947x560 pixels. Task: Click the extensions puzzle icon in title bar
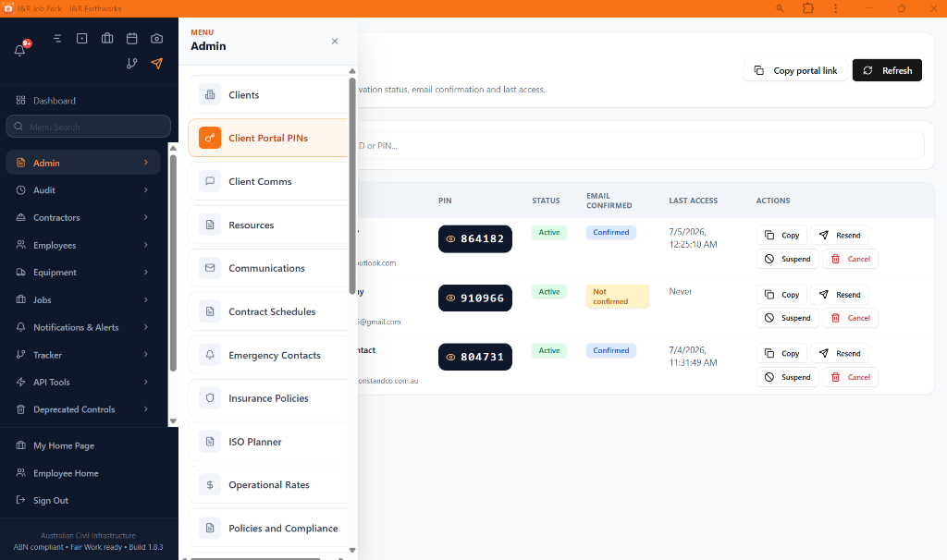[x=808, y=8]
